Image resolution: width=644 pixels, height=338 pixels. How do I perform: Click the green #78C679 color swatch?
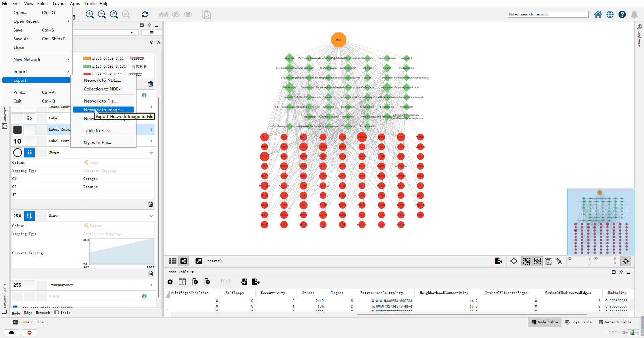(87, 66)
